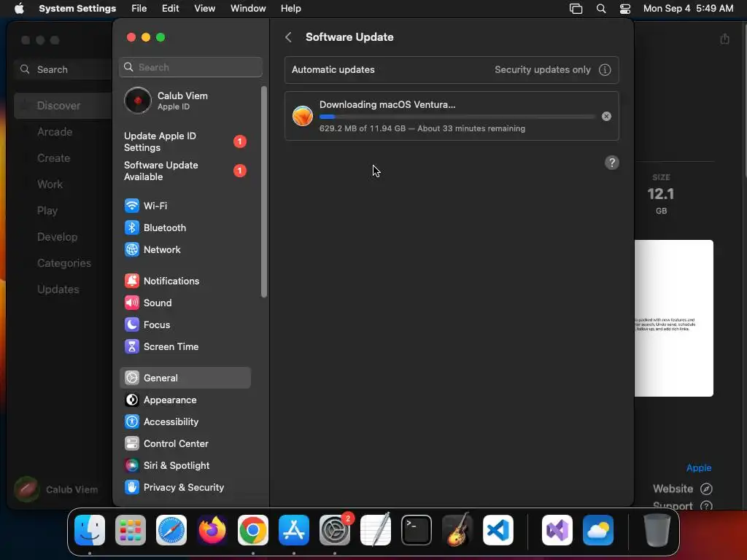Open the Trash in the Dock
The height and width of the screenshot is (560, 747).
[657, 530]
